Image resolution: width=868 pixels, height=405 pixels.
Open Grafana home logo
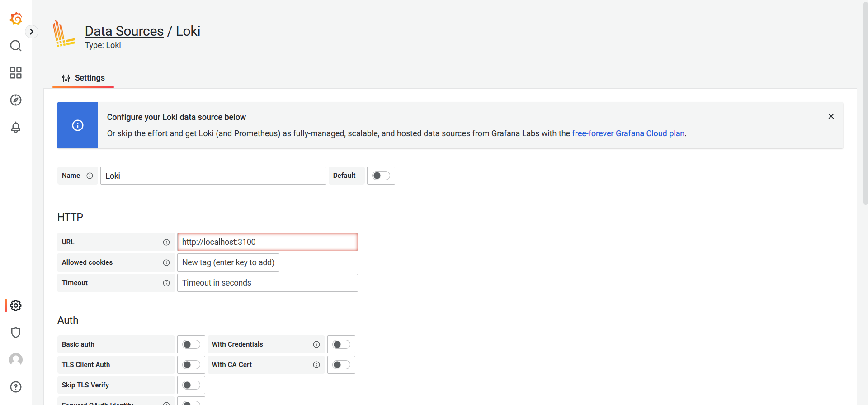16,19
